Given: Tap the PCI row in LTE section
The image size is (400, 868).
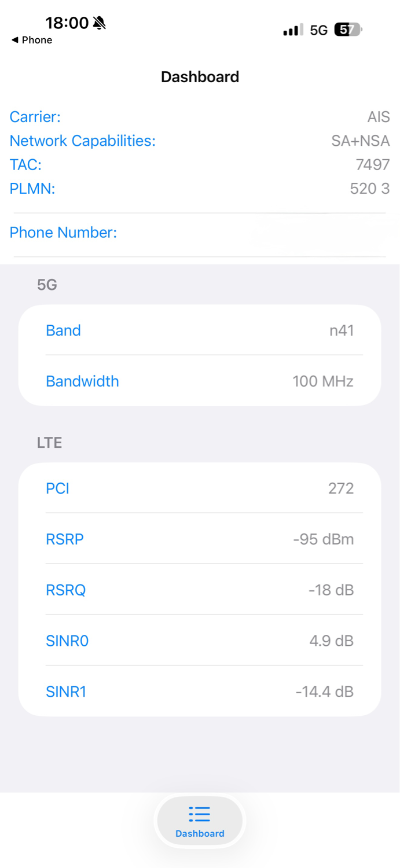Looking at the screenshot, I should (200, 488).
